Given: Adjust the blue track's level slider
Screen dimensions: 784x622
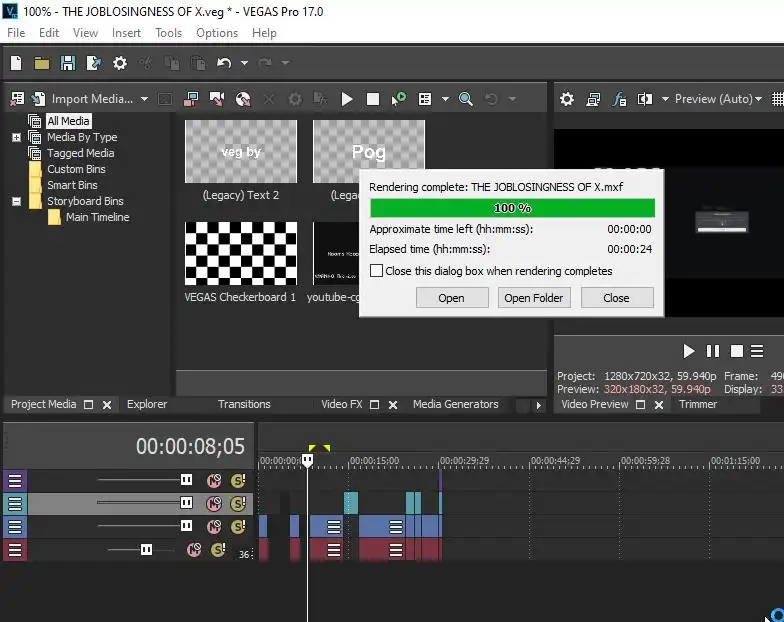Looking at the screenshot, I should (x=186, y=526).
